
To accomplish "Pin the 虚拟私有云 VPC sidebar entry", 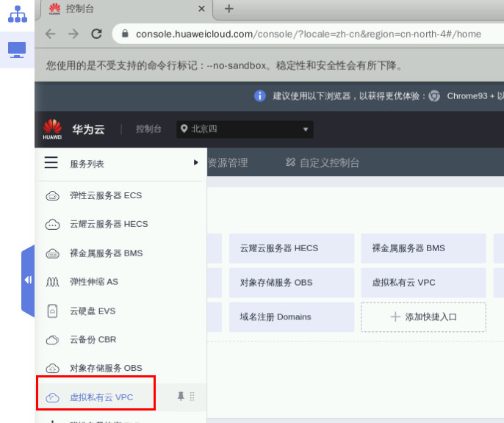I will (x=181, y=397).
